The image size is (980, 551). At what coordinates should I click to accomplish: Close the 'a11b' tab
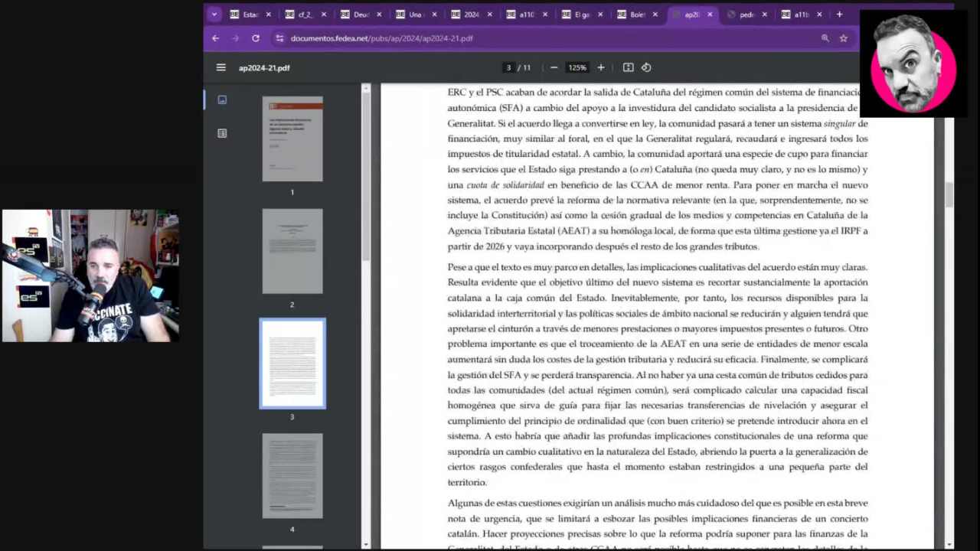(x=819, y=15)
